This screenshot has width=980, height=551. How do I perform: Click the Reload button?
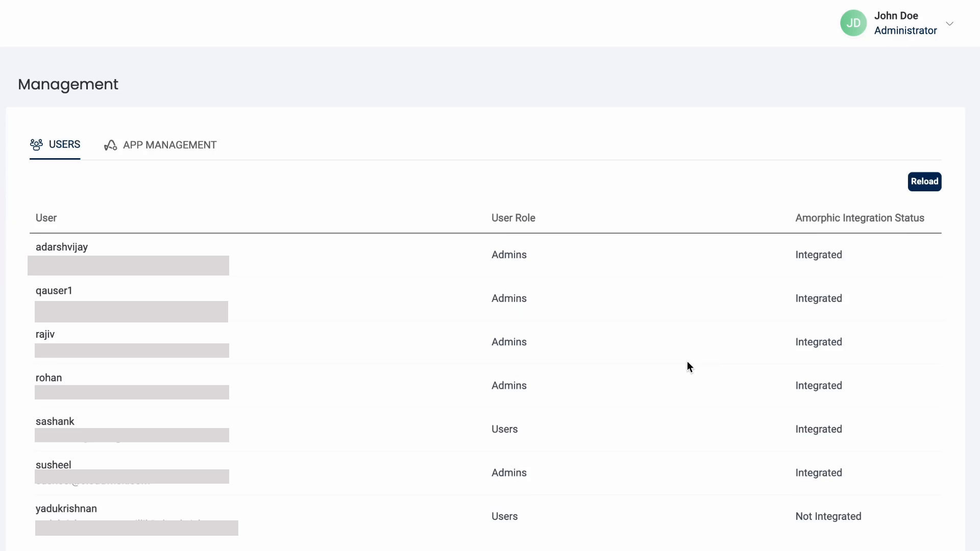click(924, 181)
